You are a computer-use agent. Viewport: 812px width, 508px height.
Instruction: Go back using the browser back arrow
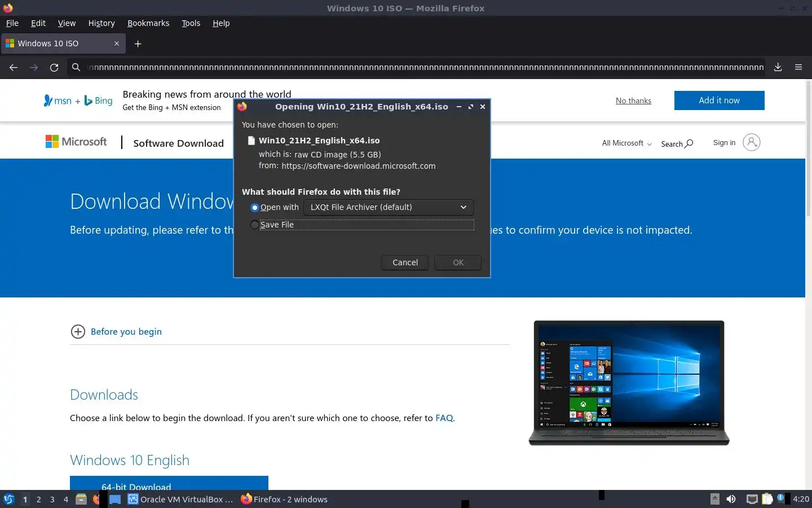pyautogui.click(x=14, y=67)
